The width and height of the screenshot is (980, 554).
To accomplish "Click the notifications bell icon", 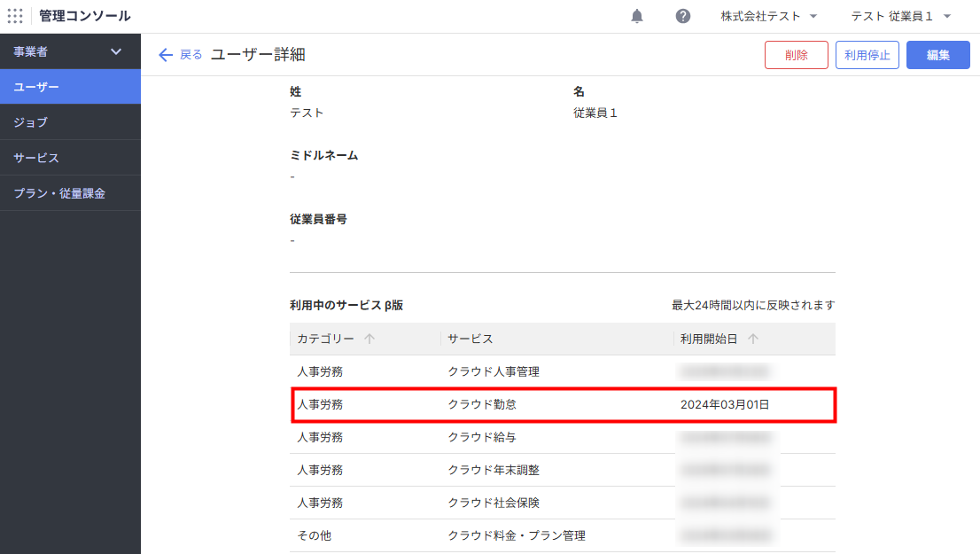I will pos(637,16).
